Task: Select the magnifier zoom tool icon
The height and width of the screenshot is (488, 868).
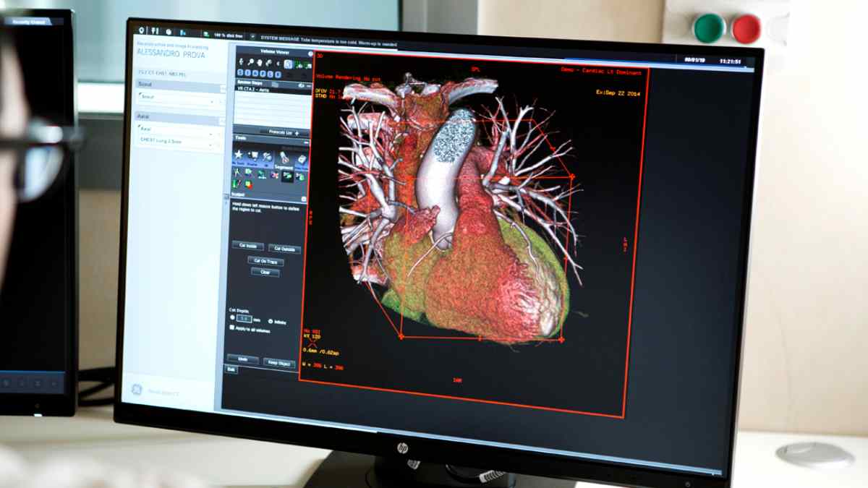Action: click(x=251, y=64)
